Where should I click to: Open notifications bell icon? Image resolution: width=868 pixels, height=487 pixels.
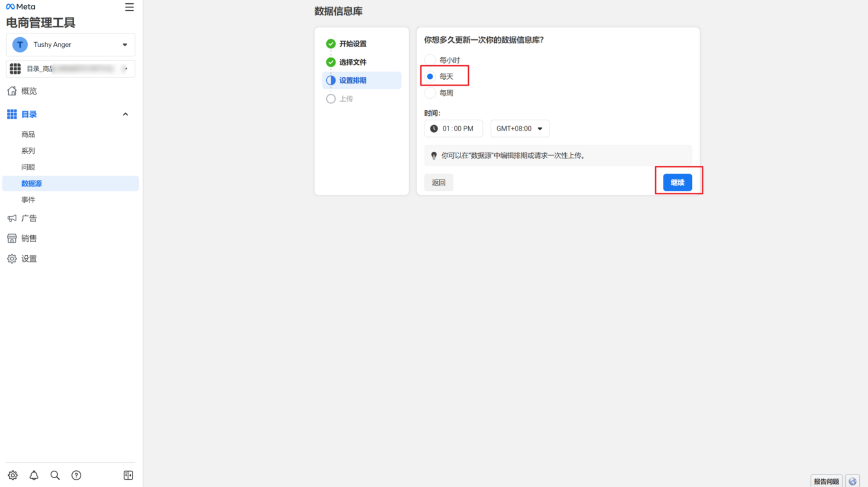click(x=34, y=475)
